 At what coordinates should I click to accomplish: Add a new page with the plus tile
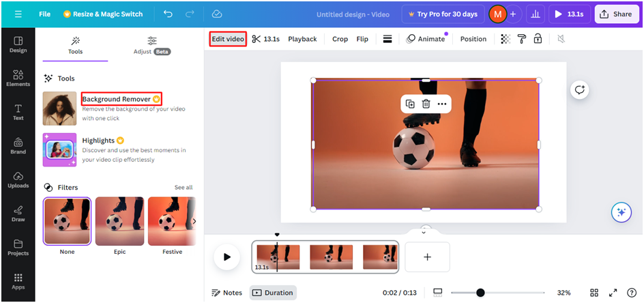[x=427, y=257]
